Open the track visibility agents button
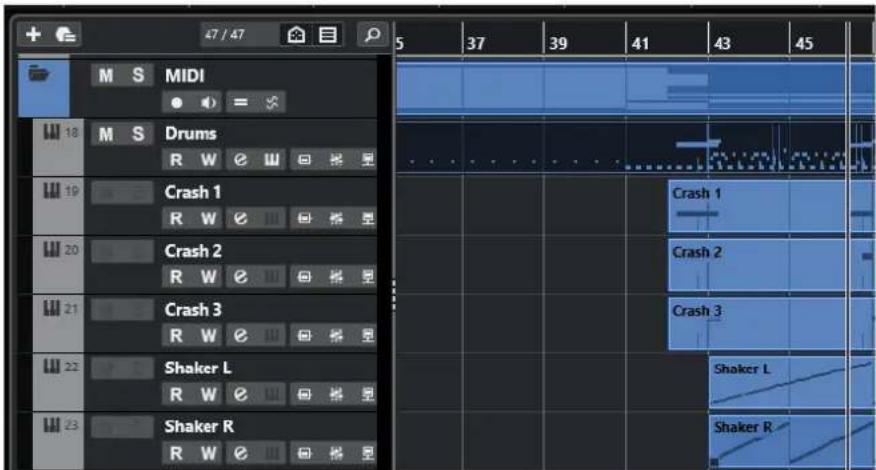 pyautogui.click(x=296, y=35)
